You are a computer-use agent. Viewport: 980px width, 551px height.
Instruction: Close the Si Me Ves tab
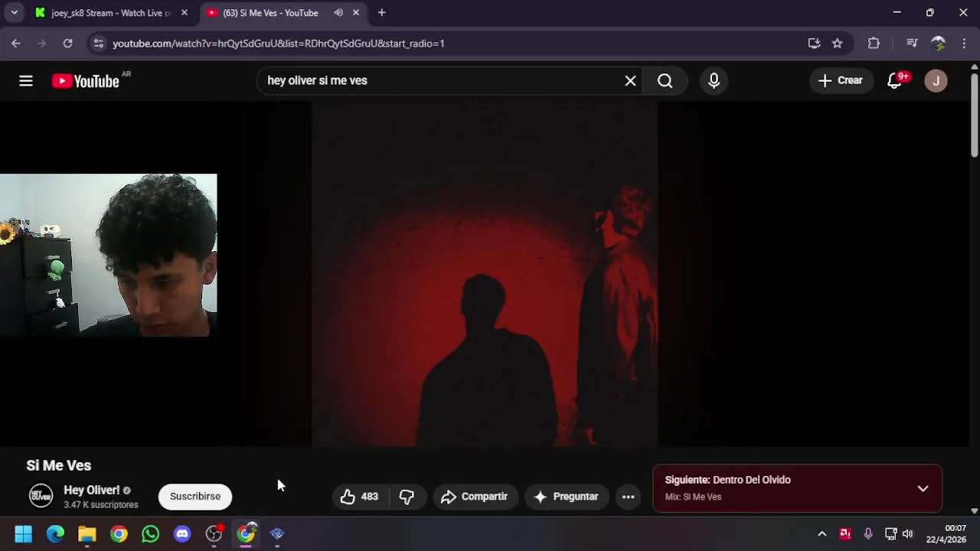(355, 13)
